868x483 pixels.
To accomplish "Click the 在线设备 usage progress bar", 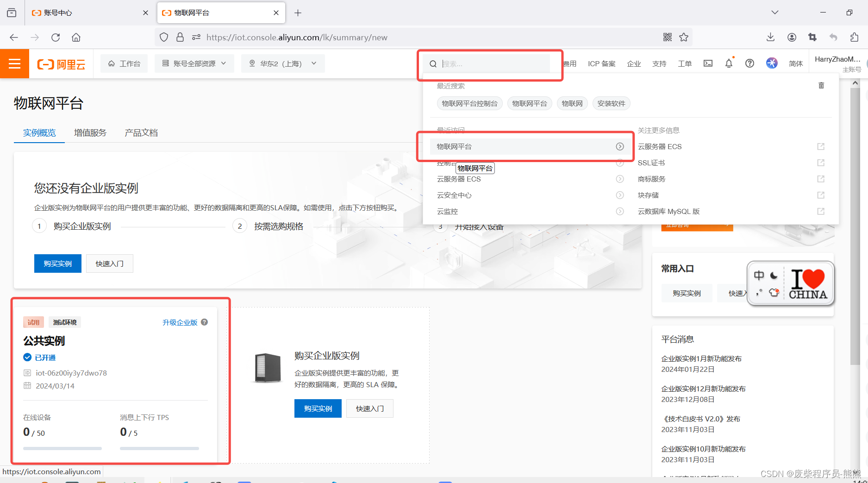I will [62, 448].
